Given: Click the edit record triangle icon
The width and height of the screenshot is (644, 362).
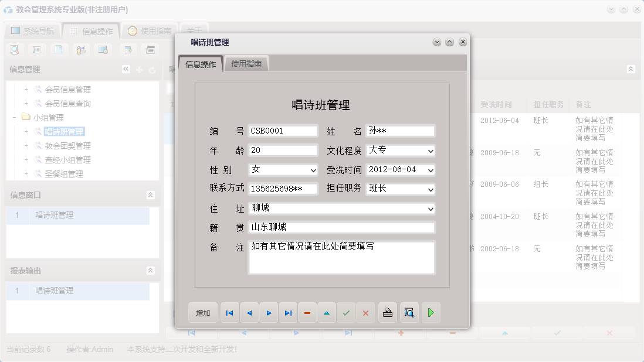Looking at the screenshot, I should pyautogui.click(x=327, y=313).
